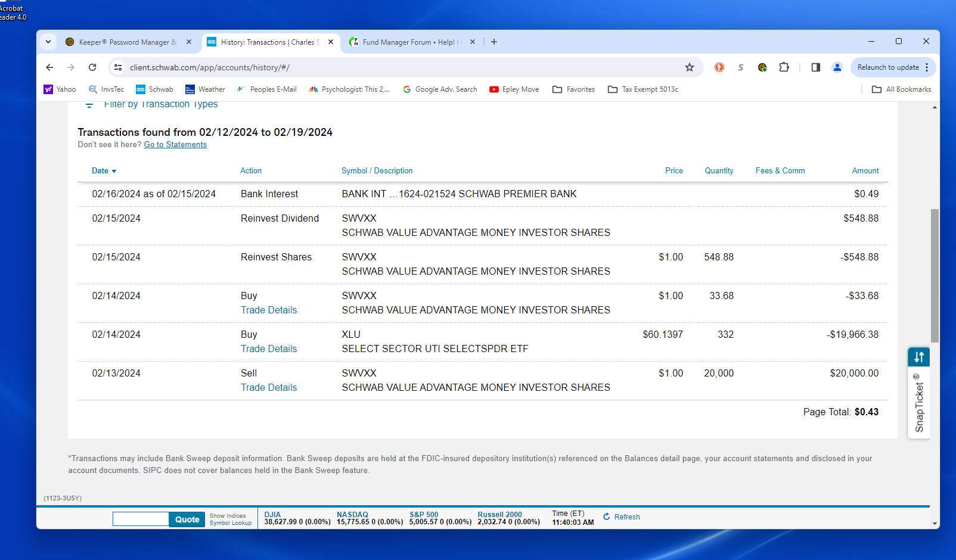956x560 pixels.
Task: Expand Filter by Transaction Types
Action: pos(153,105)
